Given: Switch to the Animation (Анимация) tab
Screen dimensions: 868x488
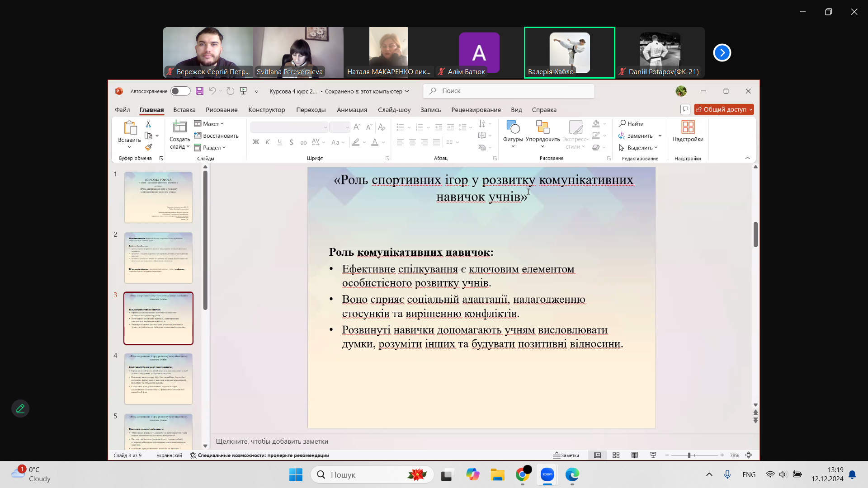Looking at the screenshot, I should coord(352,110).
